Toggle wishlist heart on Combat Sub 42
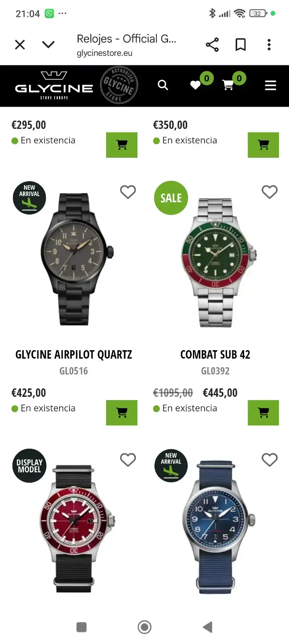The image size is (289, 644). 269,192
